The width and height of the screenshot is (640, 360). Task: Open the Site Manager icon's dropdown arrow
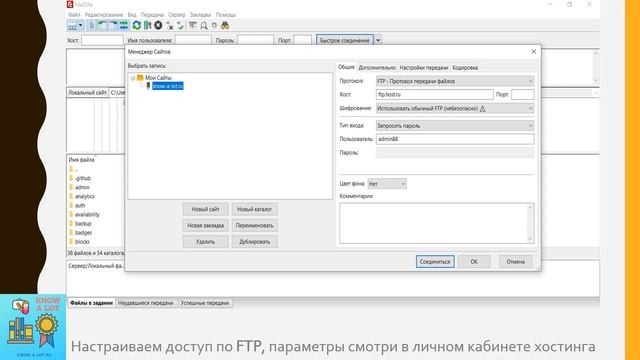tap(81, 25)
